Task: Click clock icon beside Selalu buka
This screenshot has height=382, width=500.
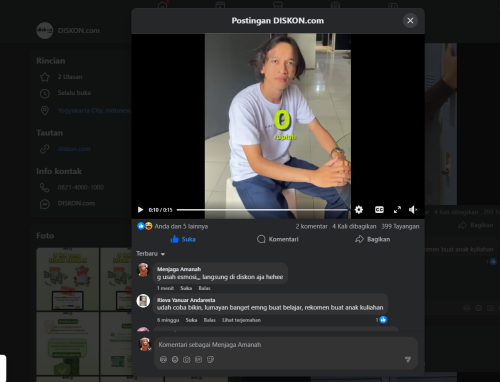Action: click(x=45, y=93)
